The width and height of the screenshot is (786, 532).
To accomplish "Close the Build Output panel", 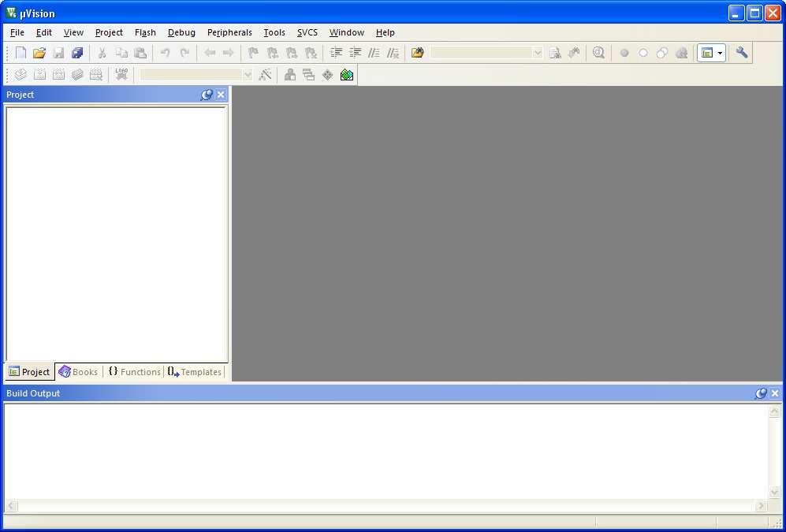I will click(775, 393).
